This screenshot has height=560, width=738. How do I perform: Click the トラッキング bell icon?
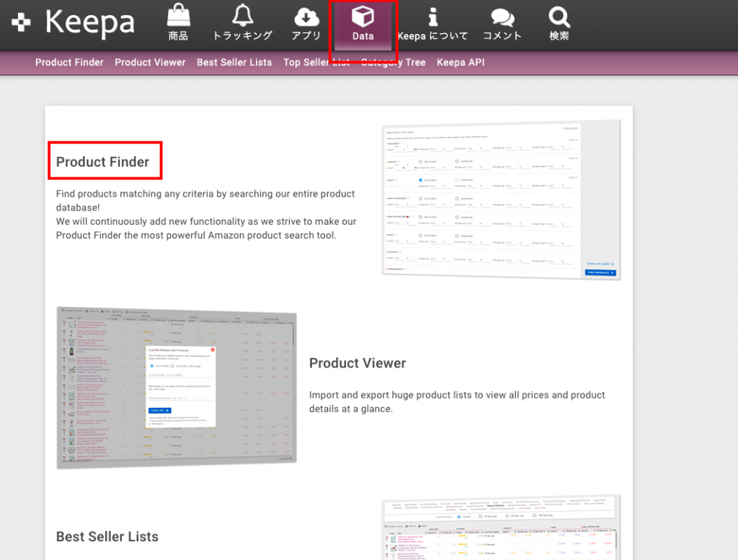coord(243,16)
